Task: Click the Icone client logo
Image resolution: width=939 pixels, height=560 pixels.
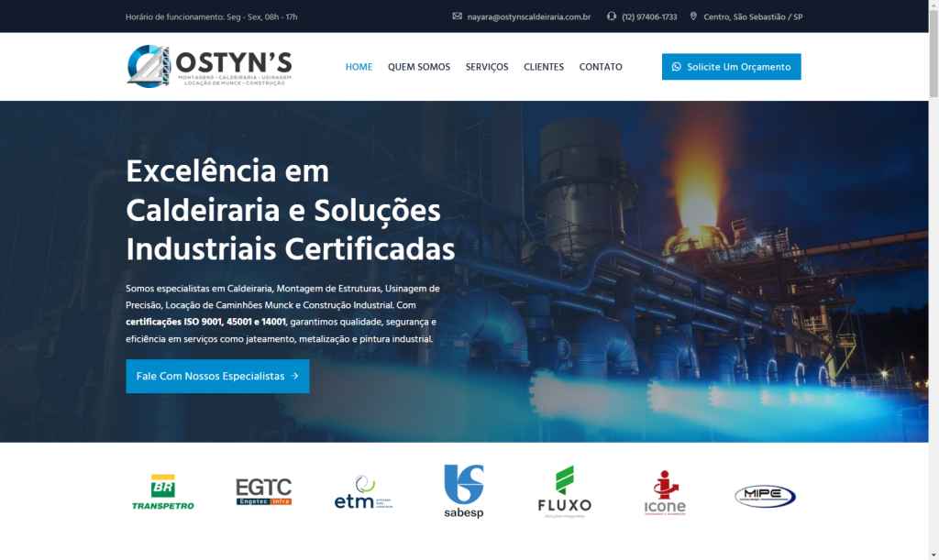Action: tap(665, 493)
